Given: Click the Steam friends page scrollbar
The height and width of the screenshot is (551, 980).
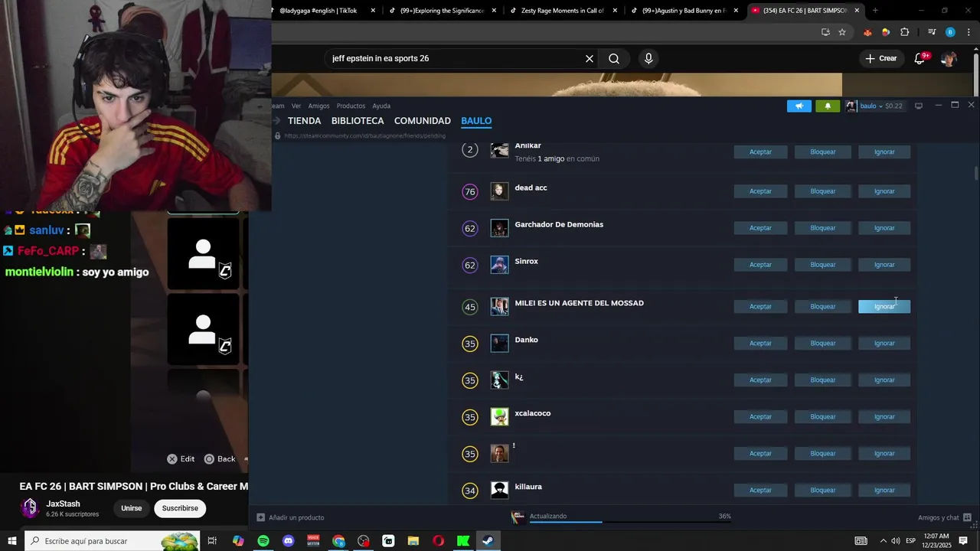Looking at the screenshot, I should (976, 174).
